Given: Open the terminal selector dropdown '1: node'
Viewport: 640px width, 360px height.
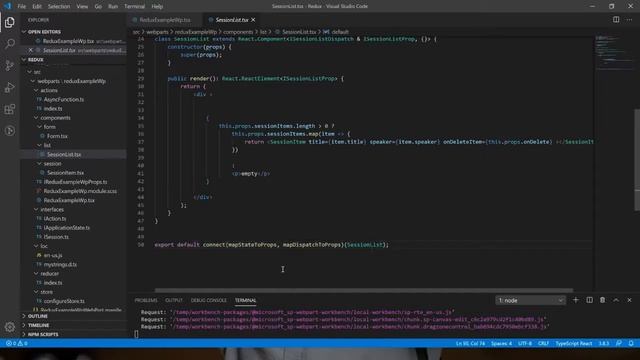Looking at the screenshot, I should [x=530, y=300].
